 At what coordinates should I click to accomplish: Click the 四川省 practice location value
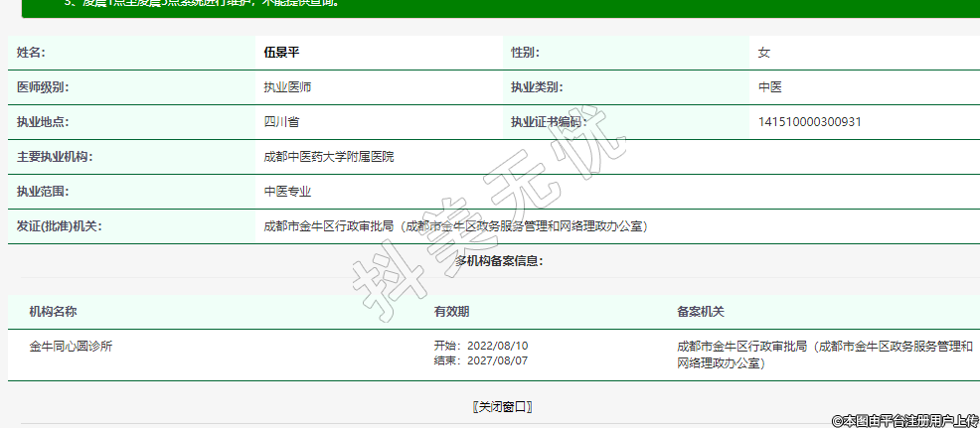(281, 122)
